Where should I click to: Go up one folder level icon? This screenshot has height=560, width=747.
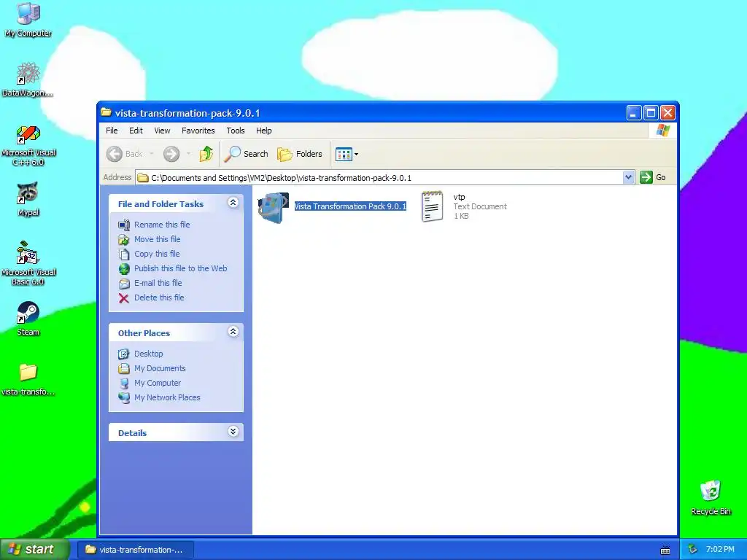pyautogui.click(x=206, y=154)
